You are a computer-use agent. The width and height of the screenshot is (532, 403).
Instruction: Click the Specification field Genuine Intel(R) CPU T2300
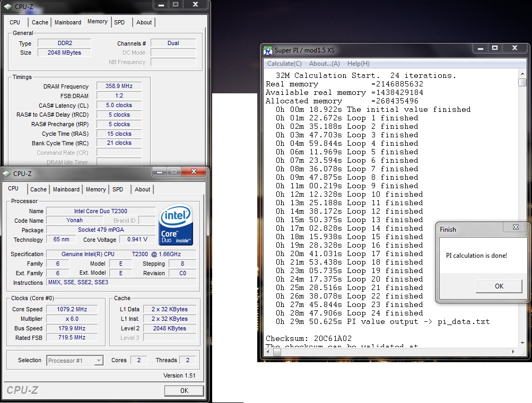[x=121, y=254]
